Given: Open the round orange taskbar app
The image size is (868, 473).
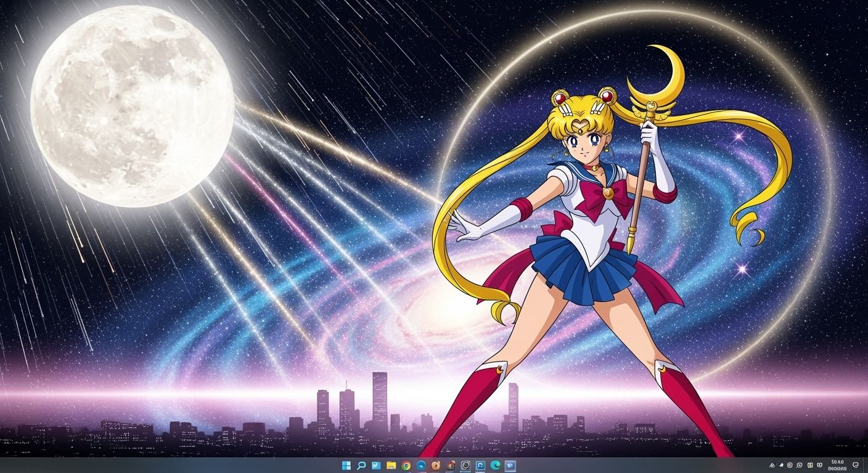Looking at the screenshot, I should tap(436, 466).
